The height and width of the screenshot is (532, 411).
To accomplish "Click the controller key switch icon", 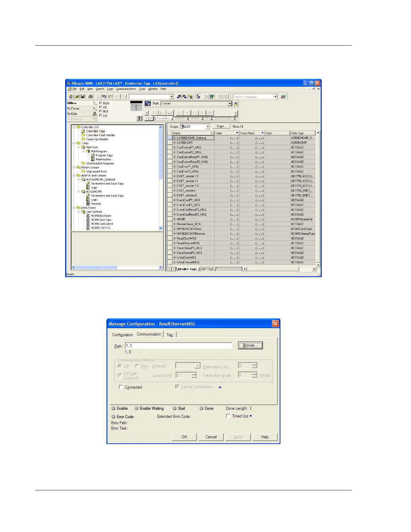I will pyautogui.click(x=136, y=106).
